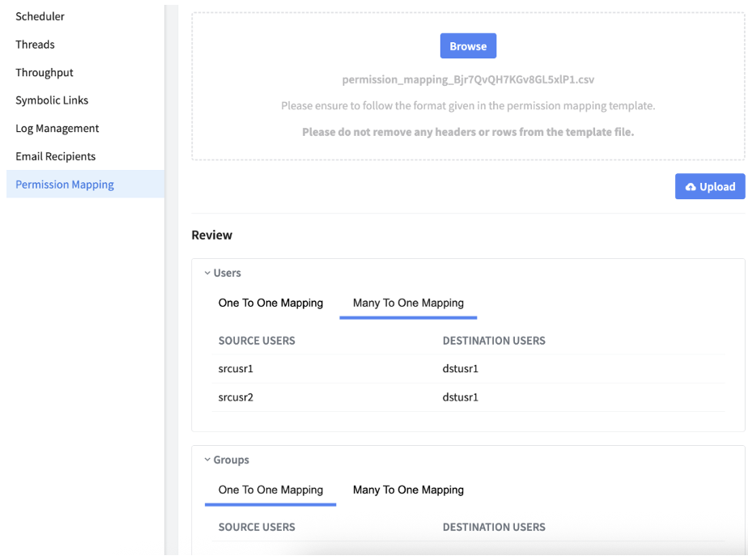
Task: Open Scheduler in the sidebar
Action: 40,16
